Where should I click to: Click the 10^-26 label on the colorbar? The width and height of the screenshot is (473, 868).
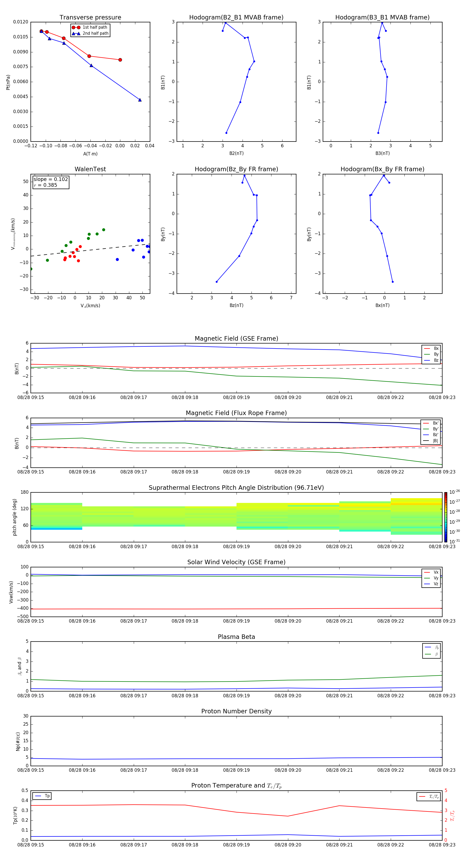point(455,492)
